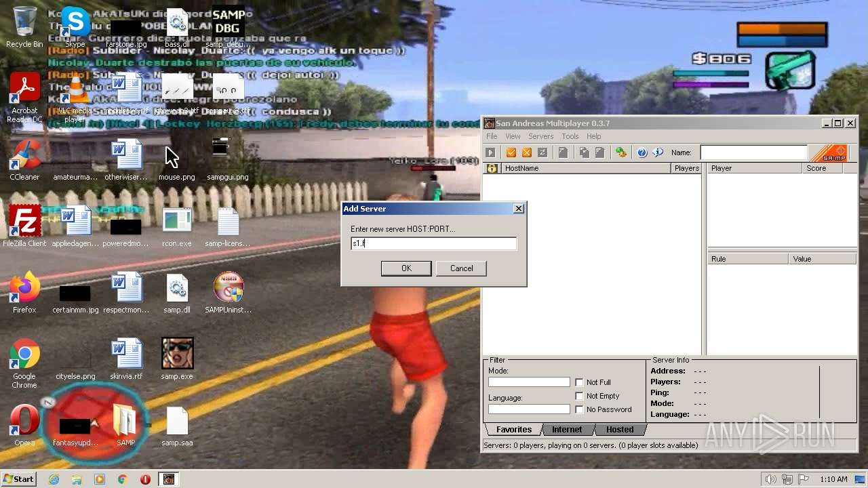Open the Windows Start menu
Viewport: 868px width, 488px height.
(x=18, y=479)
